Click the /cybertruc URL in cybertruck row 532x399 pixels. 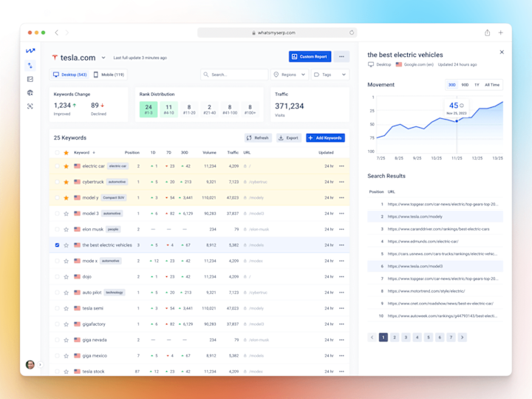[258, 182]
